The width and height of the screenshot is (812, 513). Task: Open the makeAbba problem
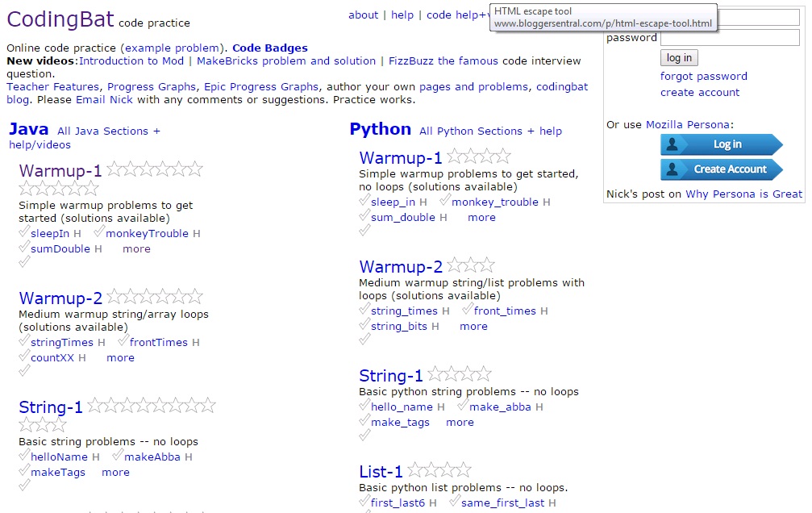coord(152,457)
